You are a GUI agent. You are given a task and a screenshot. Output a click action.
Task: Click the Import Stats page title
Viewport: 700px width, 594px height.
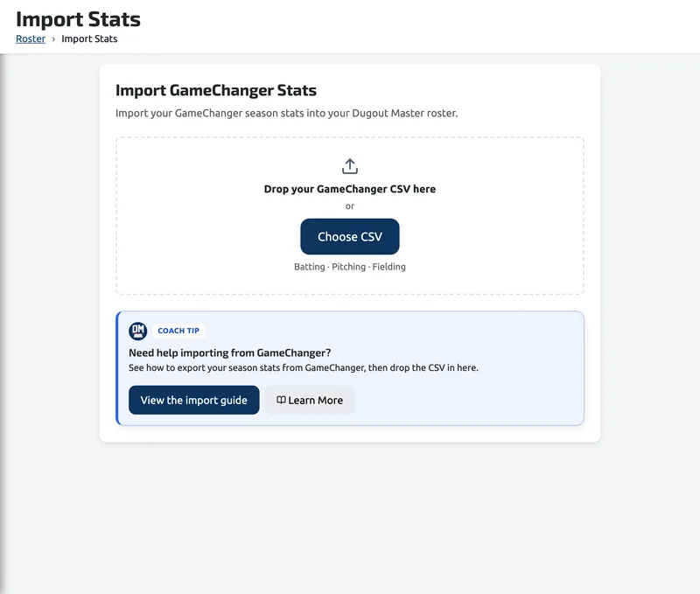pyautogui.click(x=78, y=19)
